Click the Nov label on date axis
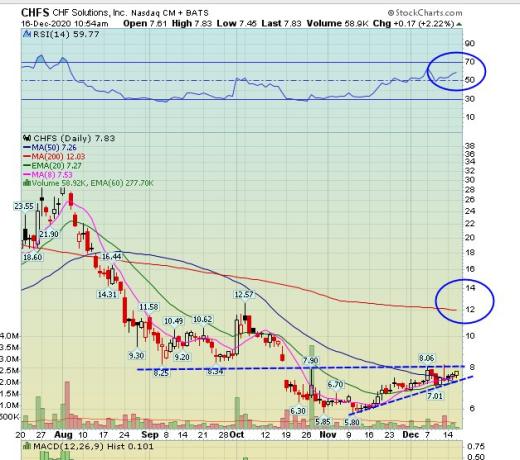520x460 pixels. click(x=327, y=435)
